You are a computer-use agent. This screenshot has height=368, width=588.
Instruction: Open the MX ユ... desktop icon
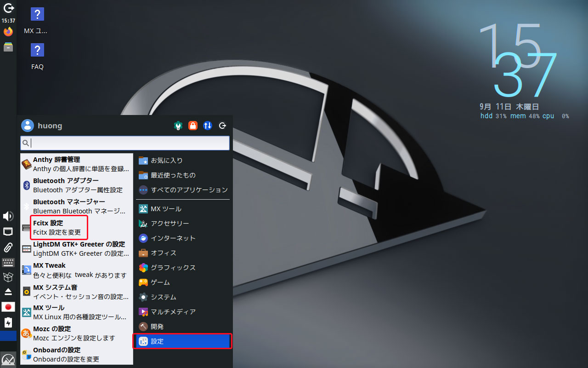pyautogui.click(x=37, y=21)
